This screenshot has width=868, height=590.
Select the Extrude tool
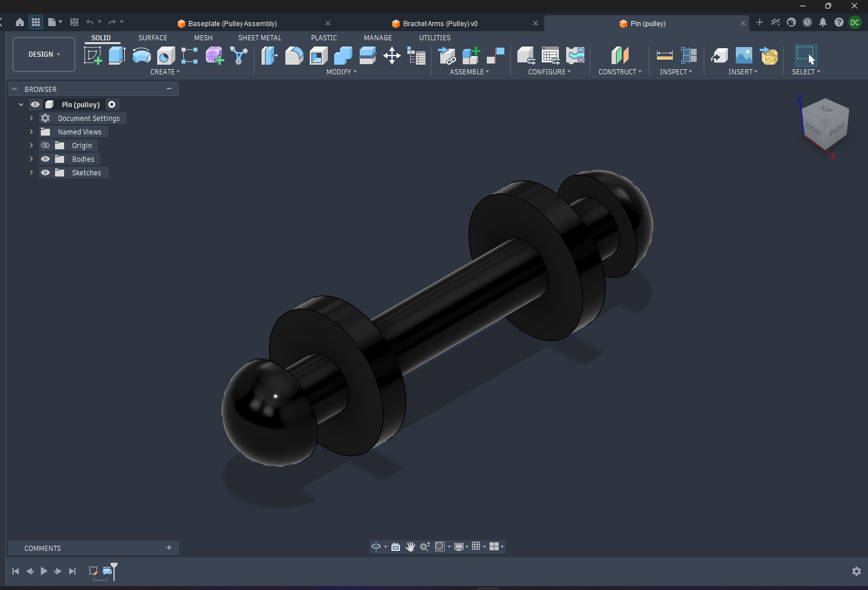[117, 56]
